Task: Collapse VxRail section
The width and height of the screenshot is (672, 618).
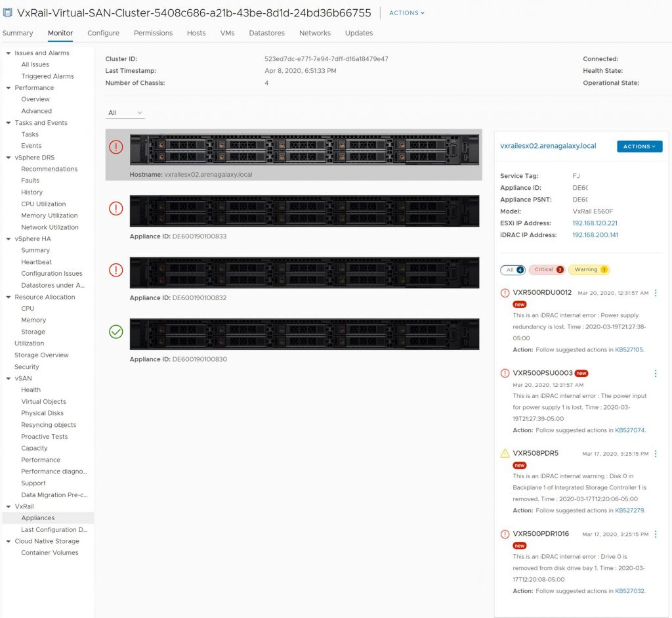Action: point(8,506)
